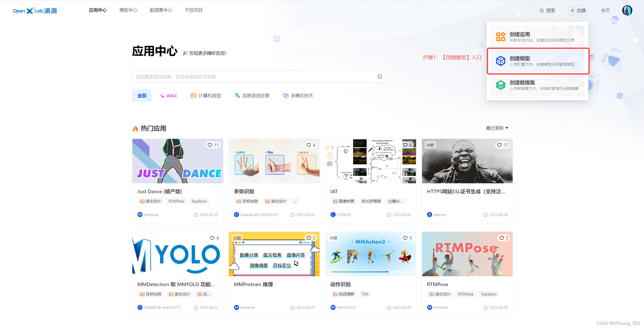This screenshot has height=328, width=644.
Task: Open the IAT diagram thumbnail
Action: [x=371, y=161]
